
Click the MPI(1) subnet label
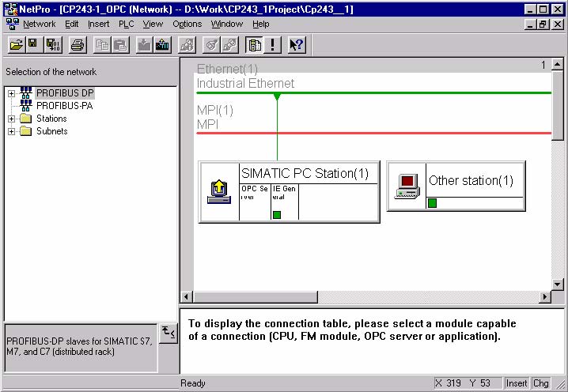(x=215, y=110)
